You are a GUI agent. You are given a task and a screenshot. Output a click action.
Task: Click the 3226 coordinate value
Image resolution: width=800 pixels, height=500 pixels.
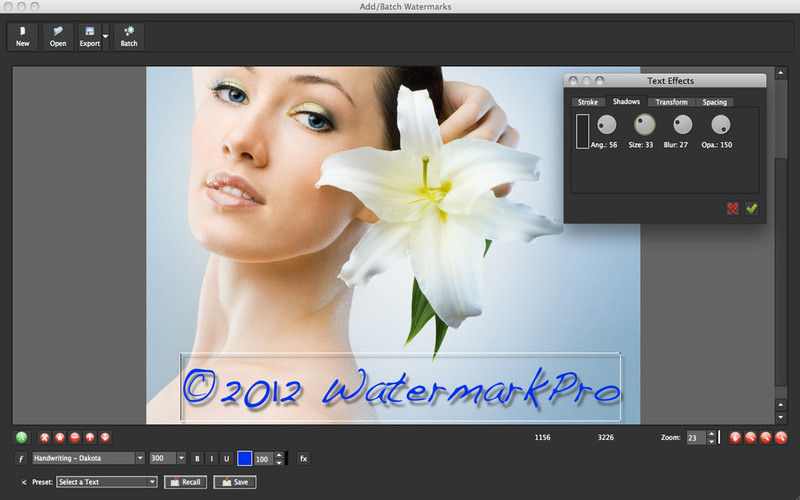pos(606,437)
